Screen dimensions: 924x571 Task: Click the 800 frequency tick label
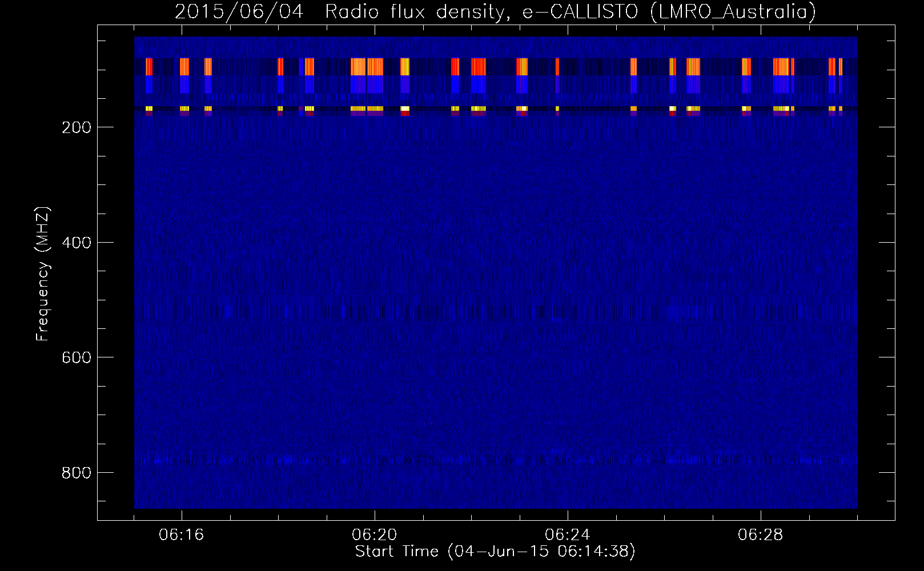77,473
